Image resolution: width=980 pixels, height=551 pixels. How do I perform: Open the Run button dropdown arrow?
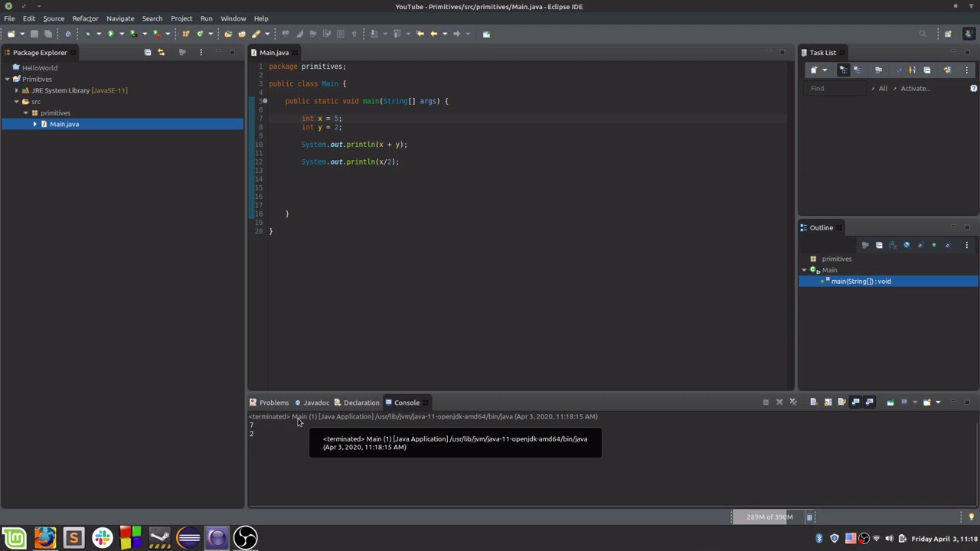(121, 34)
